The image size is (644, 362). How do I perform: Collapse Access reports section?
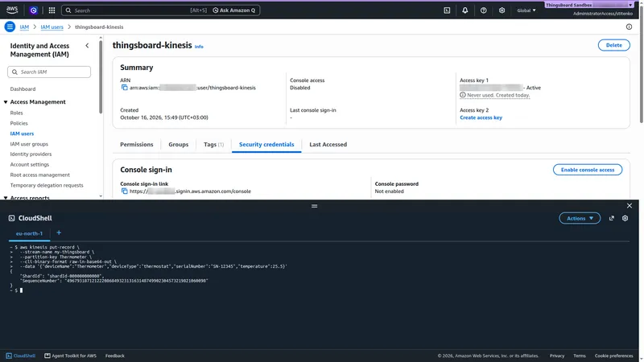coord(6,198)
